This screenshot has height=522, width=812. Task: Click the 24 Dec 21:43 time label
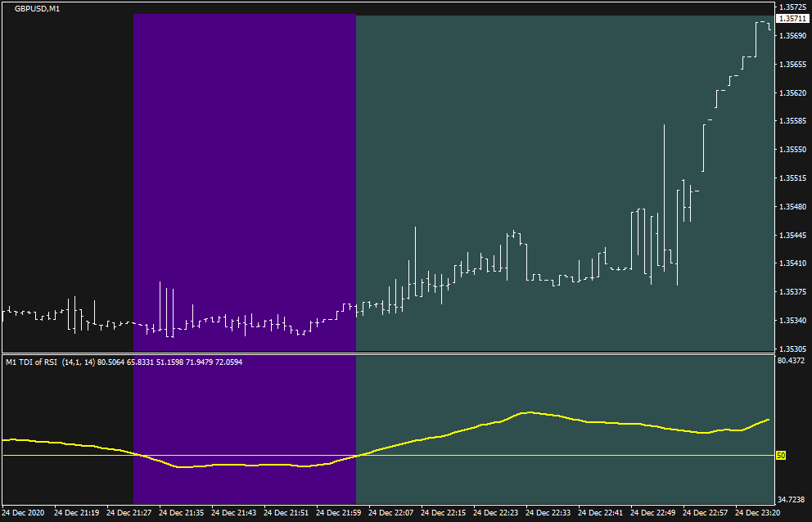click(233, 513)
